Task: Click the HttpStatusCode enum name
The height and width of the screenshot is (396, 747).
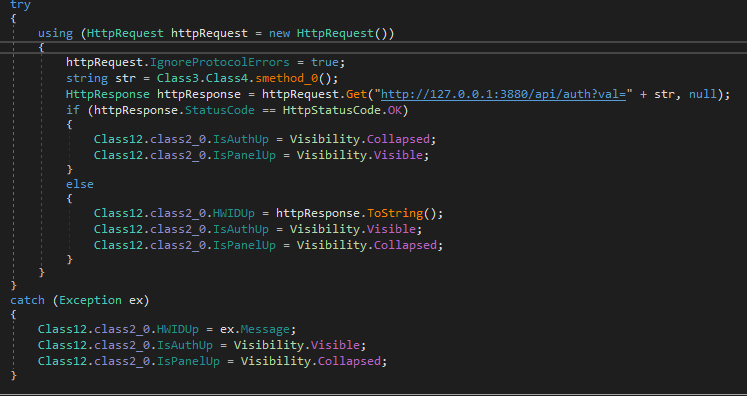Action: click(x=332, y=111)
